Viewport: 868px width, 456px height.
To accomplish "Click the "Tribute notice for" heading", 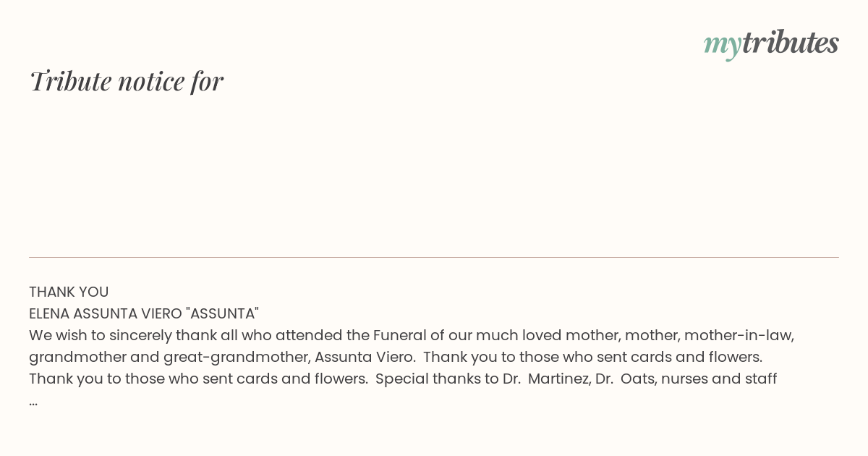I will coord(127,81).
